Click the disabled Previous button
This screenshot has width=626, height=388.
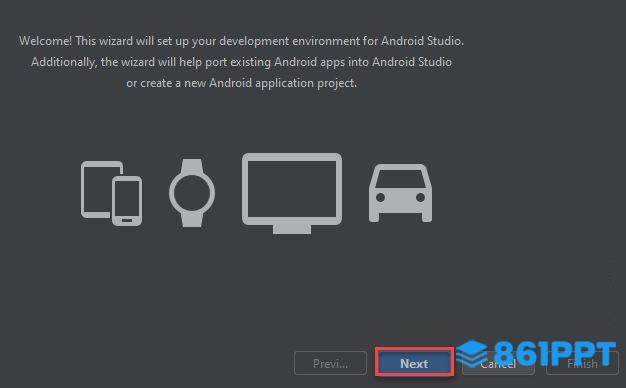click(330, 363)
